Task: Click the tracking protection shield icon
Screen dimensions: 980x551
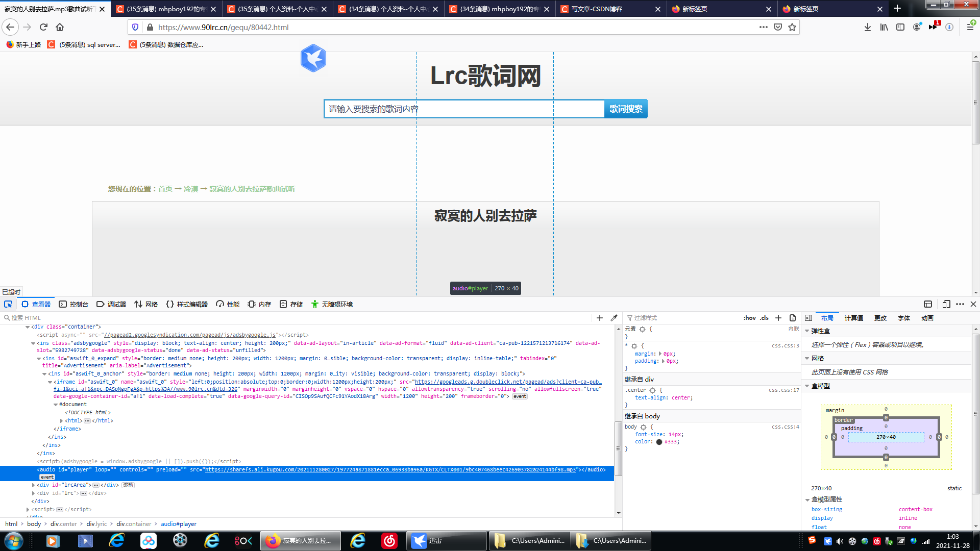Action: (x=135, y=27)
